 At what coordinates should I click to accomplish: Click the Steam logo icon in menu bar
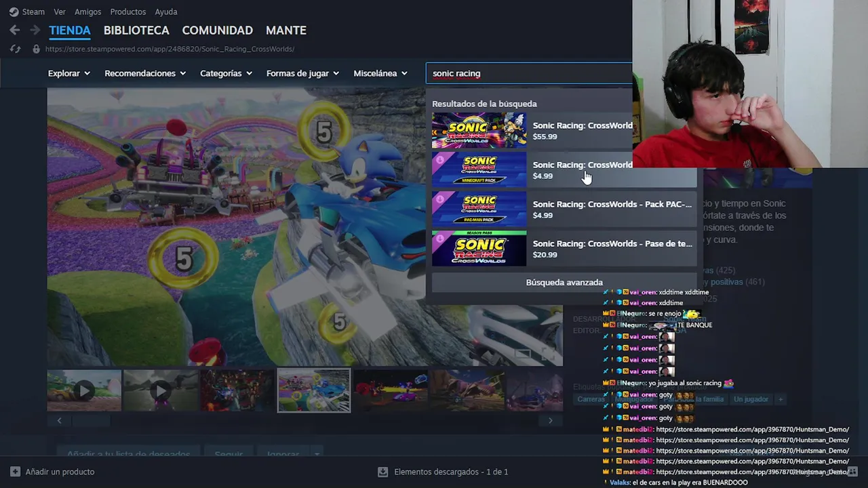(x=14, y=12)
